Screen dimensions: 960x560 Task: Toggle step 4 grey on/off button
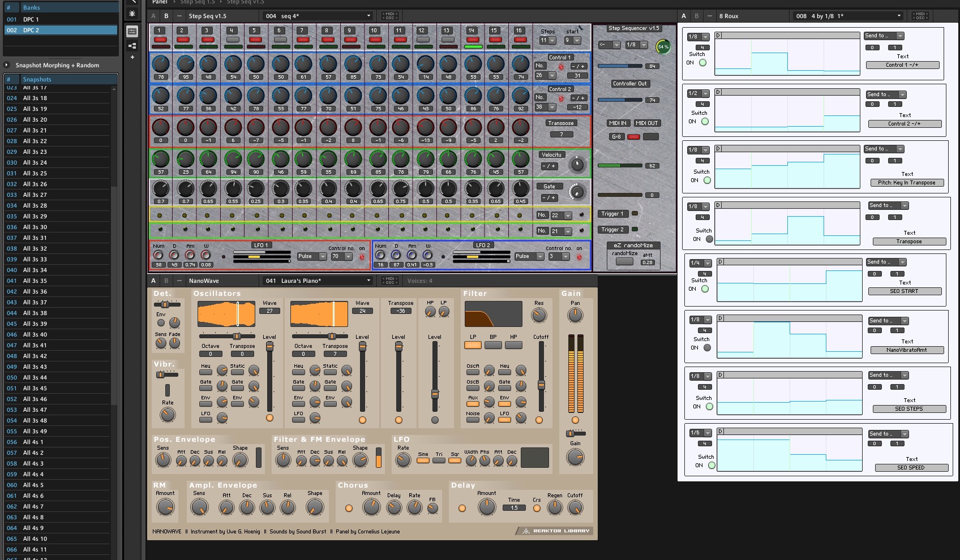pyautogui.click(x=232, y=40)
